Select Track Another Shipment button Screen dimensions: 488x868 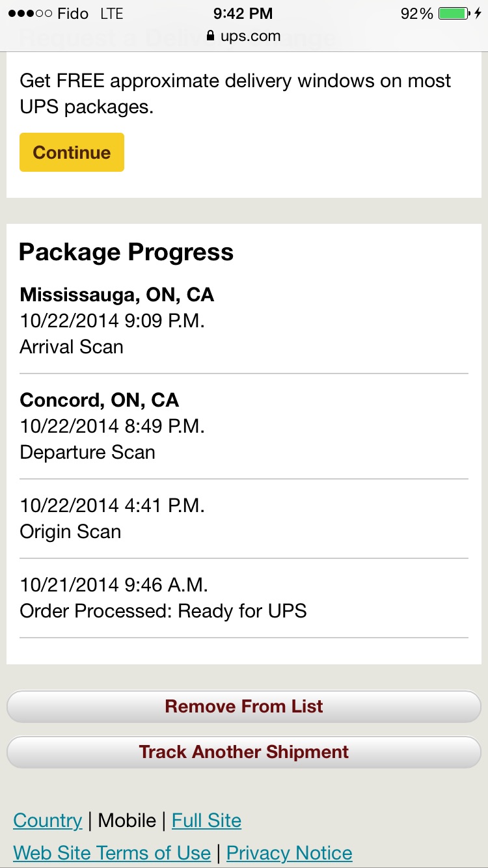point(244,752)
